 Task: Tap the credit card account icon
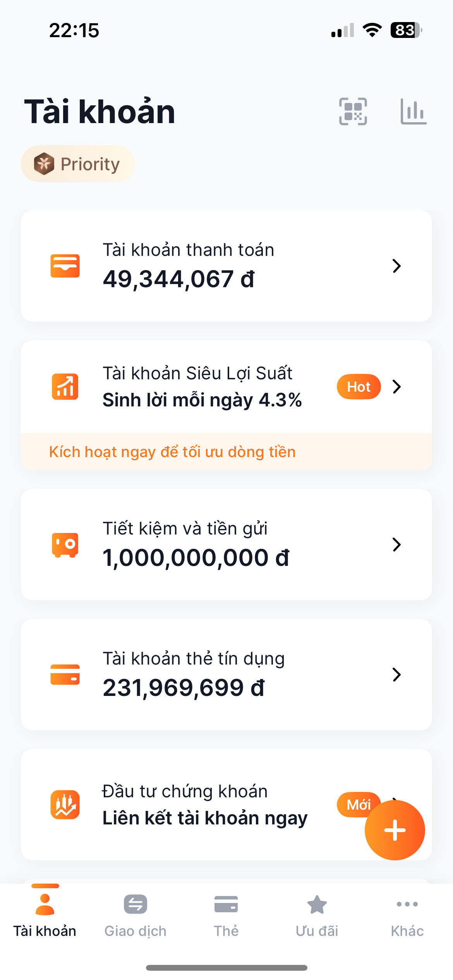pyautogui.click(x=65, y=675)
